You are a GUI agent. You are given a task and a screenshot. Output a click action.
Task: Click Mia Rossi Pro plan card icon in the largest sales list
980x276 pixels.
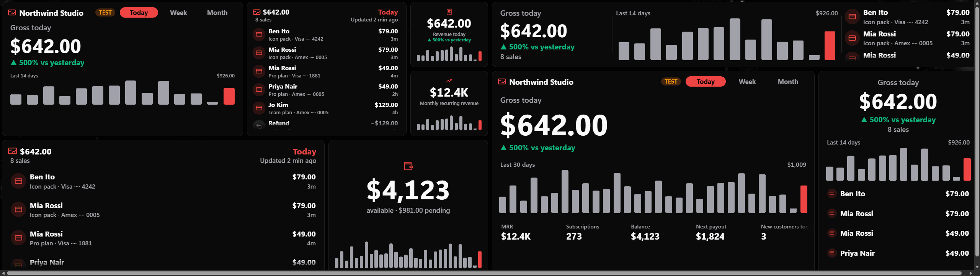[x=18, y=238]
